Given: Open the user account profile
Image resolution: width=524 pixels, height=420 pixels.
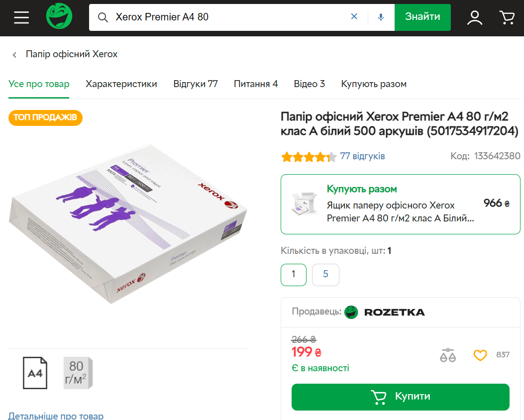Looking at the screenshot, I should [475, 17].
